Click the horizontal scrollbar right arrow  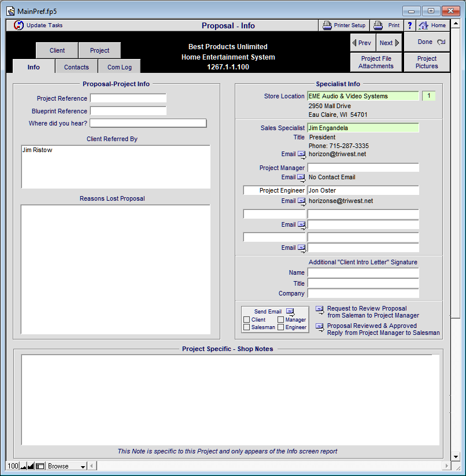pos(446,466)
